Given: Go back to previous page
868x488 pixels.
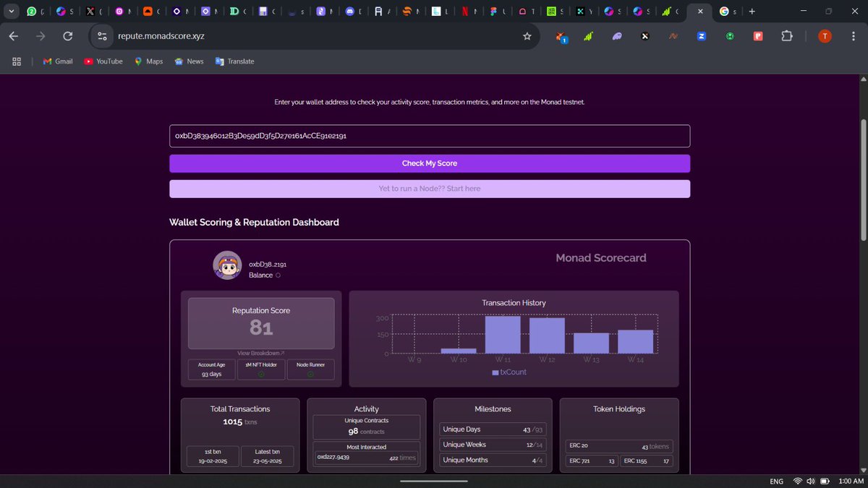Looking at the screenshot, I should 13,36.
